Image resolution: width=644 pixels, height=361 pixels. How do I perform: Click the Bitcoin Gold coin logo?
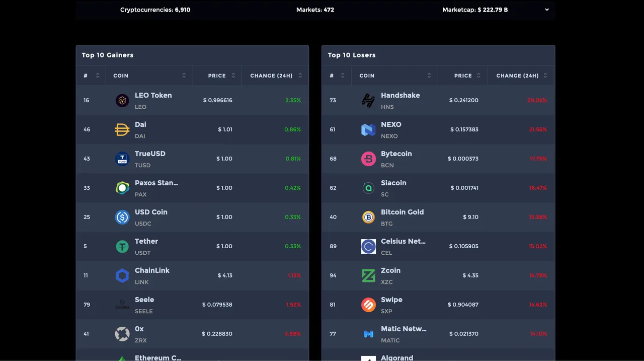tap(368, 217)
